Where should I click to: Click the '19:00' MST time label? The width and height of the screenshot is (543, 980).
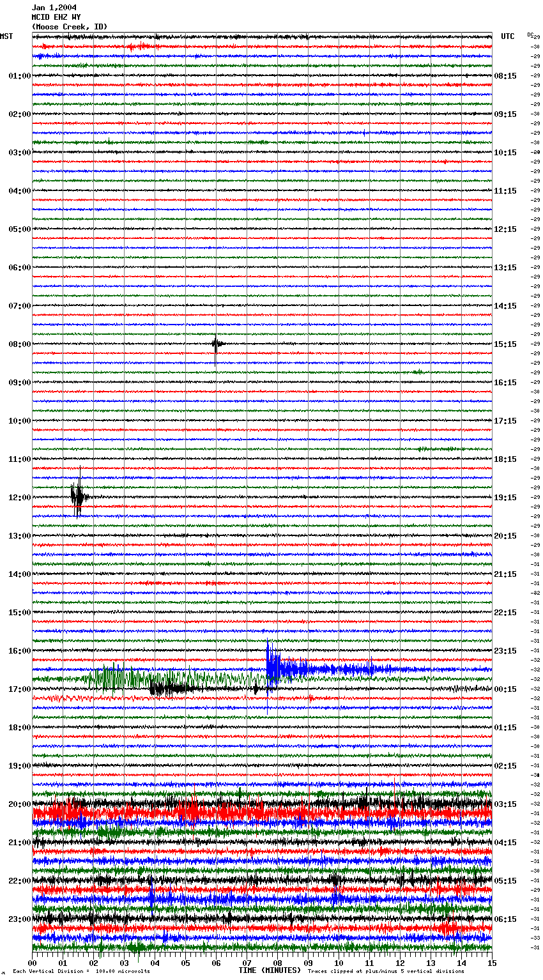[x=20, y=766]
